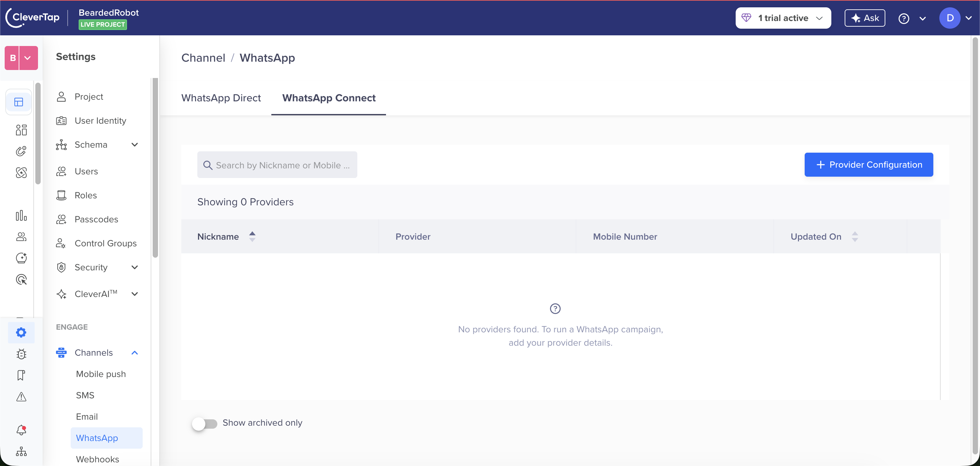Open the CleverTap logo home

click(33, 17)
